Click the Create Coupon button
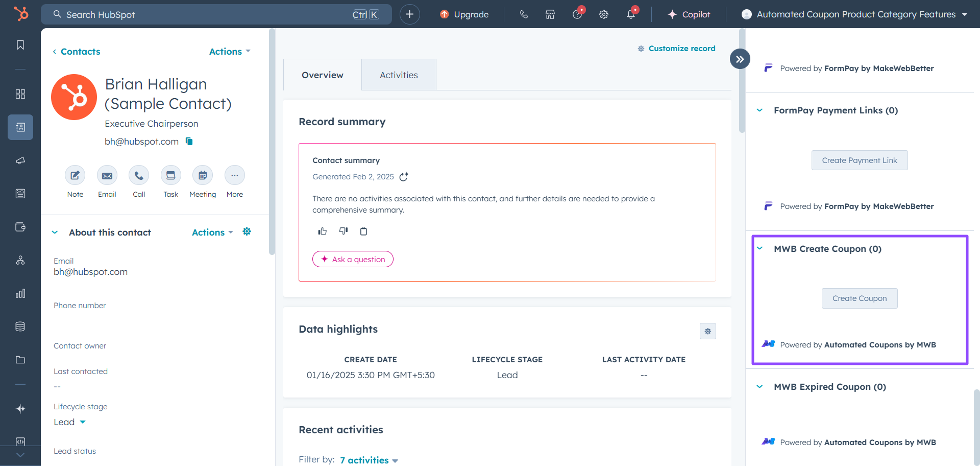The height and width of the screenshot is (466, 980). tap(859, 298)
